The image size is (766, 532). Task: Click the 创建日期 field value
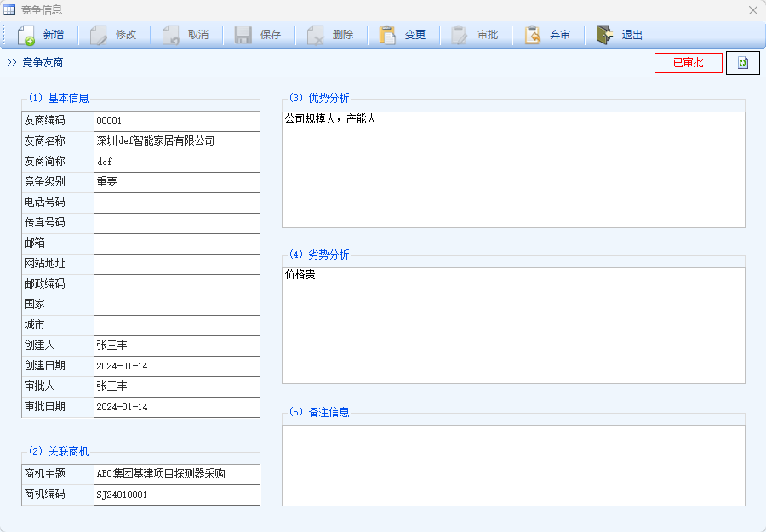pyautogui.click(x=177, y=366)
